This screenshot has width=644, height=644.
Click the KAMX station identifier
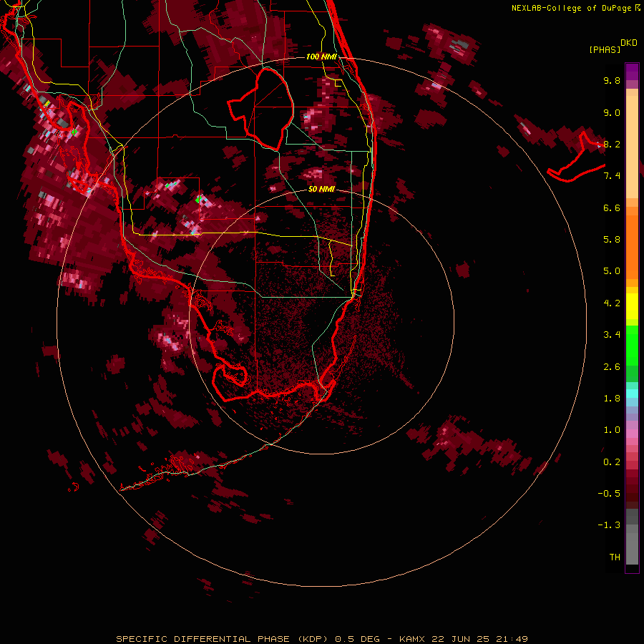click(x=412, y=639)
